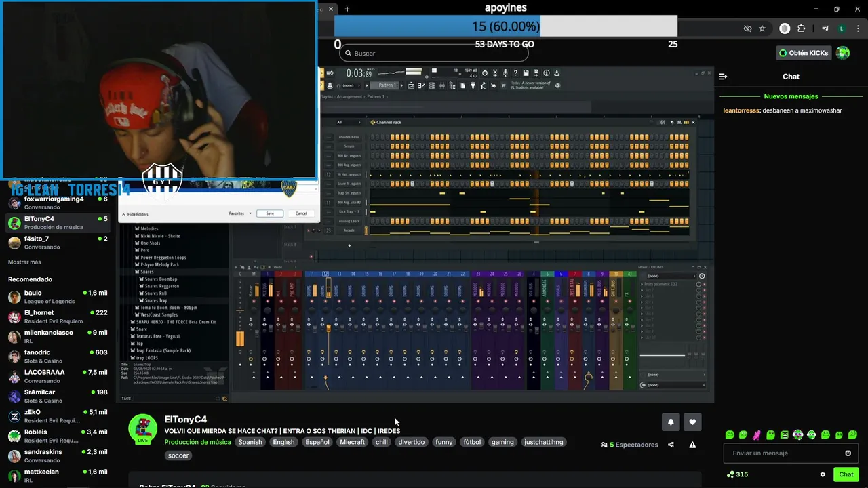Select the divertido tag
Image resolution: width=868 pixels, height=488 pixels.
[412, 442]
